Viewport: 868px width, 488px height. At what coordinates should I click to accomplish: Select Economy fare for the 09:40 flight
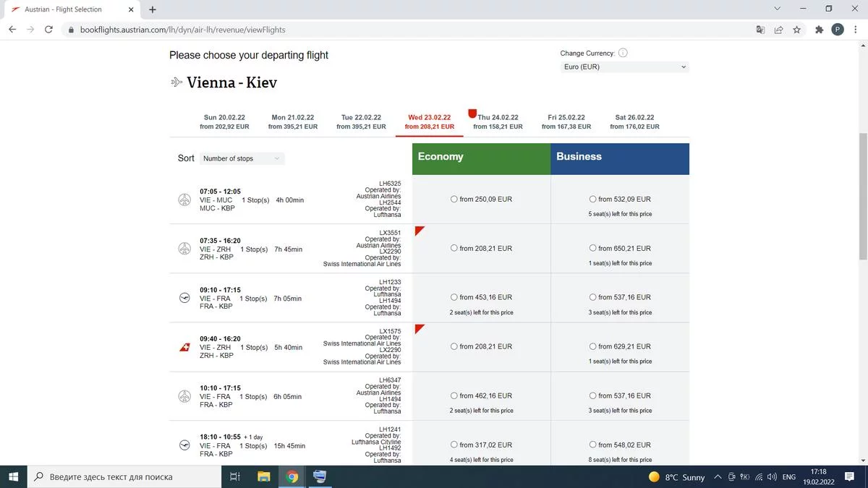pyautogui.click(x=454, y=346)
